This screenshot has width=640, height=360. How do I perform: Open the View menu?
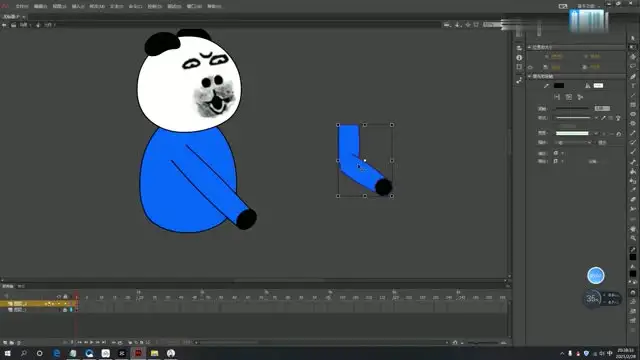(x=60, y=7)
